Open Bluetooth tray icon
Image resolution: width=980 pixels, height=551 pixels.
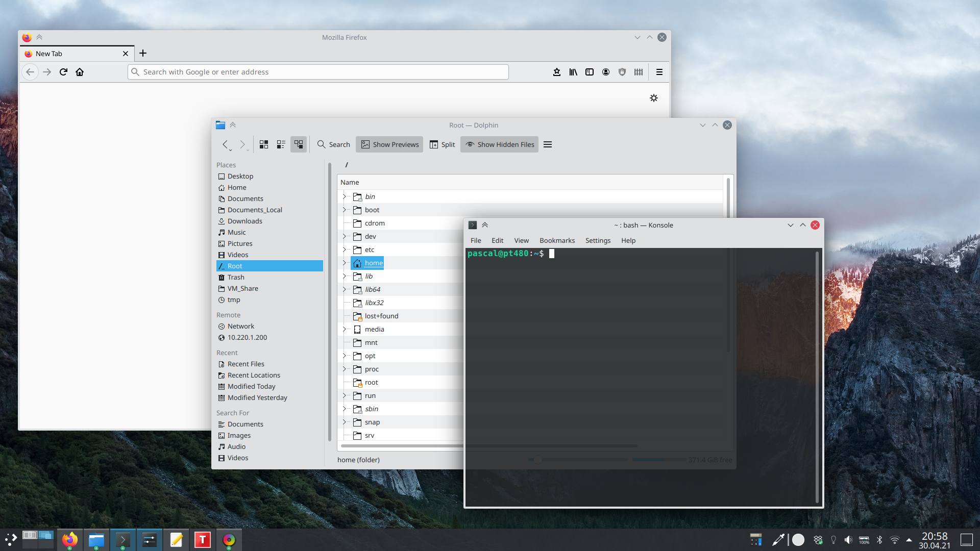(879, 540)
